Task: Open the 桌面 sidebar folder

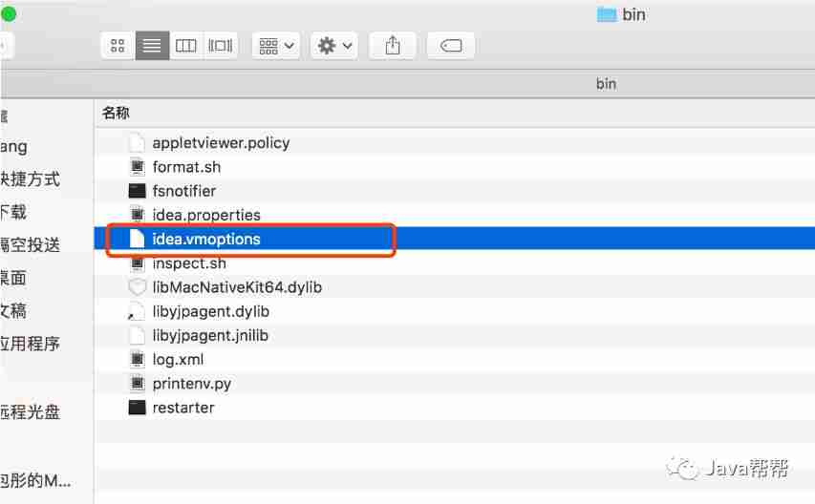Action: coord(13,278)
